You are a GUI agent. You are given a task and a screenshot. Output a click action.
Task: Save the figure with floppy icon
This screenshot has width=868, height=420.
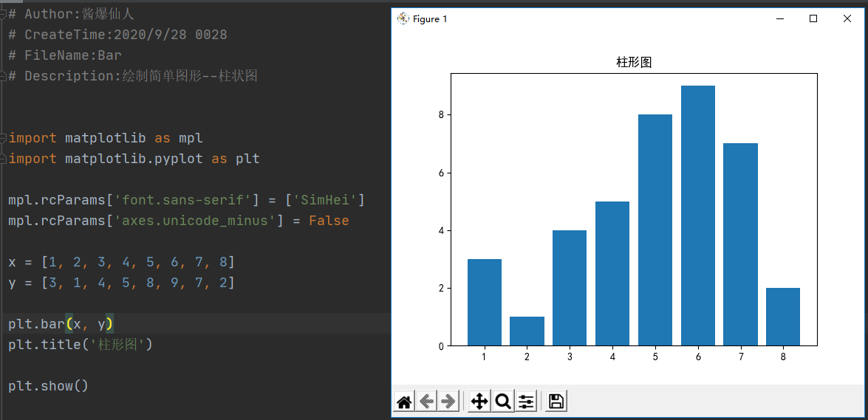(x=556, y=402)
